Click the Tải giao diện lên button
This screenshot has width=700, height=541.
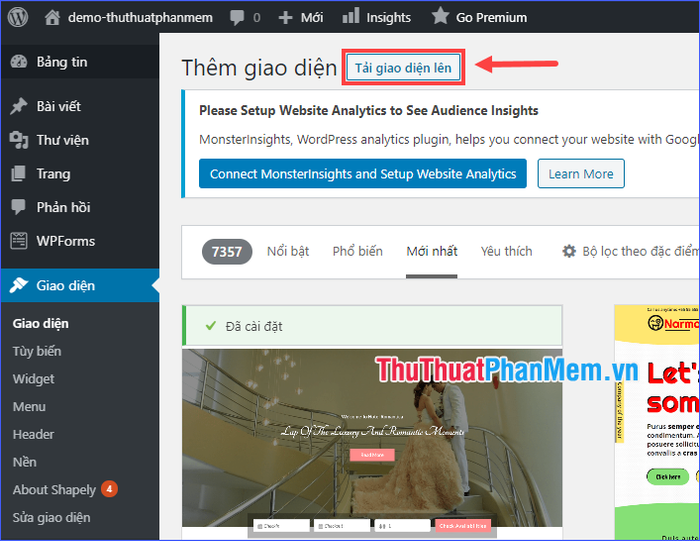pos(403,68)
